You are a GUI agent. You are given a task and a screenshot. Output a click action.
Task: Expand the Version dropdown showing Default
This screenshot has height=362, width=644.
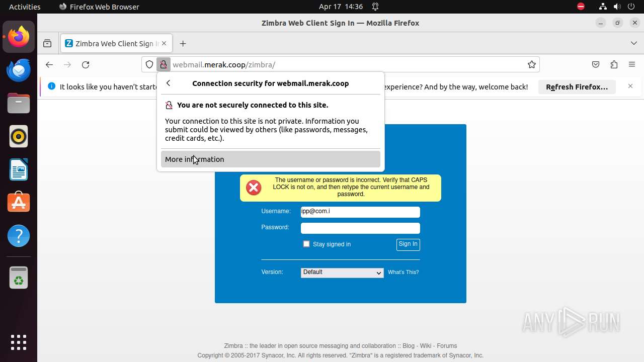click(x=342, y=273)
